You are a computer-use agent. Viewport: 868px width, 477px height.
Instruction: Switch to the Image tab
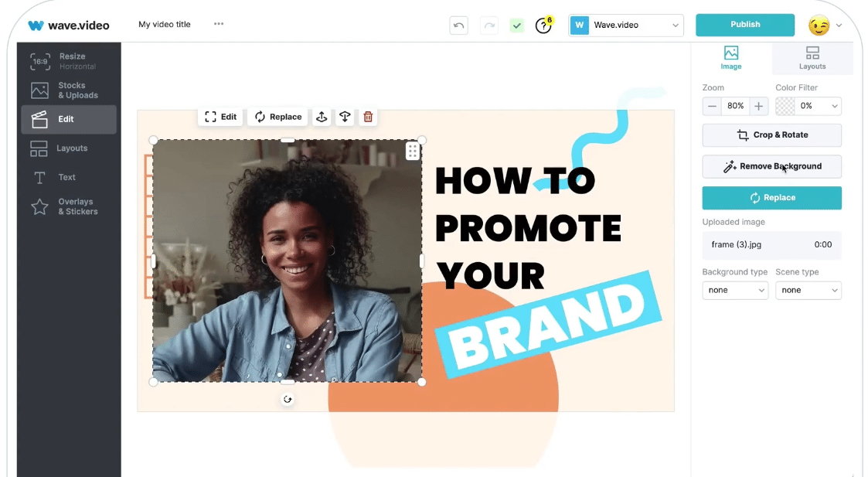point(730,58)
